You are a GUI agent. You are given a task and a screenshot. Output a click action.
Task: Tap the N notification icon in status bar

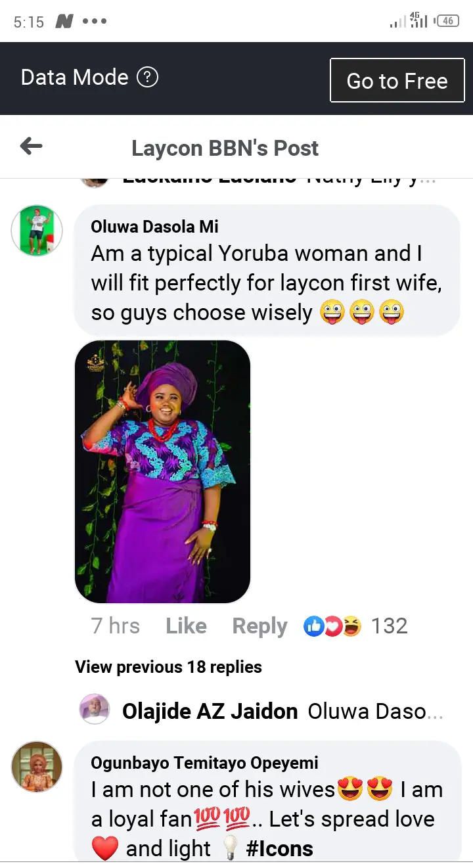[64, 22]
